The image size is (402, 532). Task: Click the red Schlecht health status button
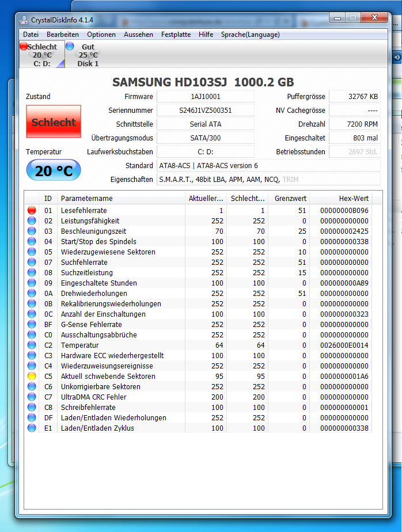[54, 122]
